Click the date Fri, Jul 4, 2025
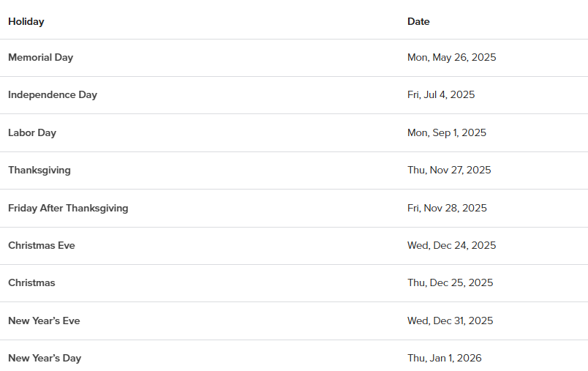Image resolution: width=588 pixels, height=371 pixels. [441, 94]
